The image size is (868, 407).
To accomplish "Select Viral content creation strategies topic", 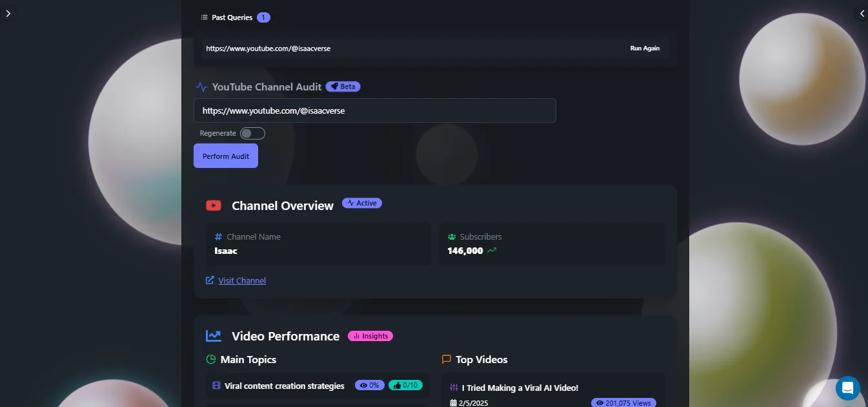I will [x=285, y=386].
